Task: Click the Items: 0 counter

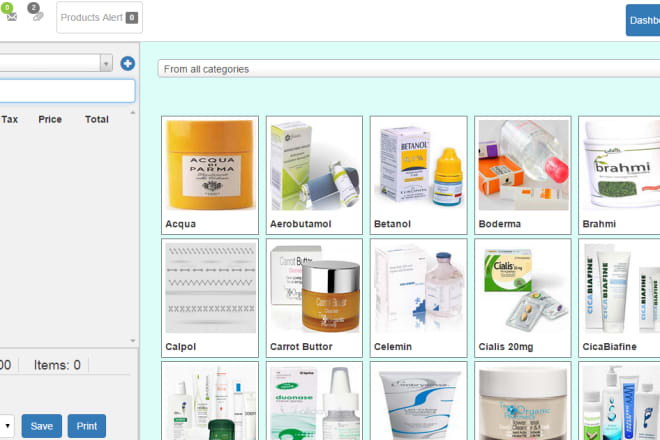Action: pos(57,365)
